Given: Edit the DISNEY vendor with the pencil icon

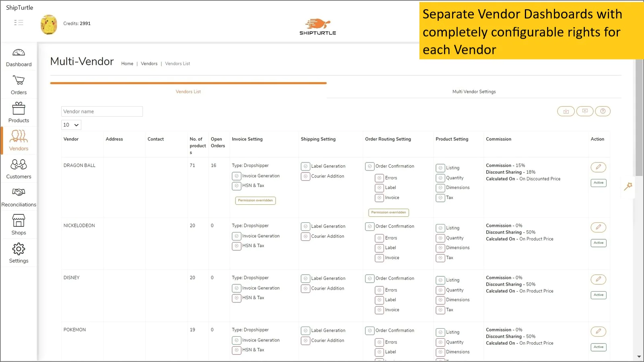Looking at the screenshot, I should click(x=599, y=279).
